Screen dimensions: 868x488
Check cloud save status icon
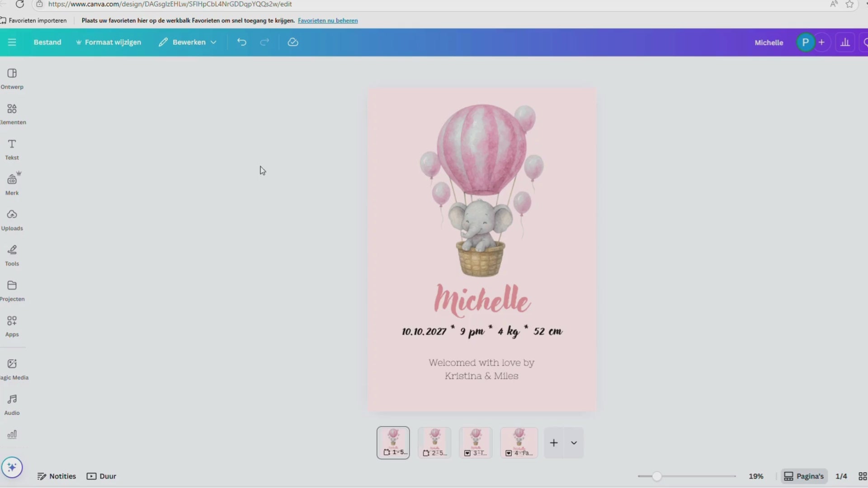pyautogui.click(x=293, y=42)
